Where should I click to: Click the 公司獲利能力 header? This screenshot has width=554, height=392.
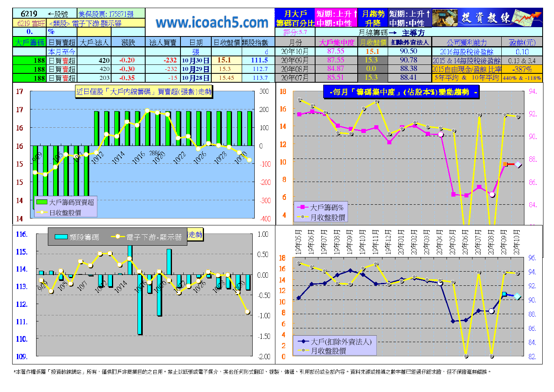coord(466,42)
